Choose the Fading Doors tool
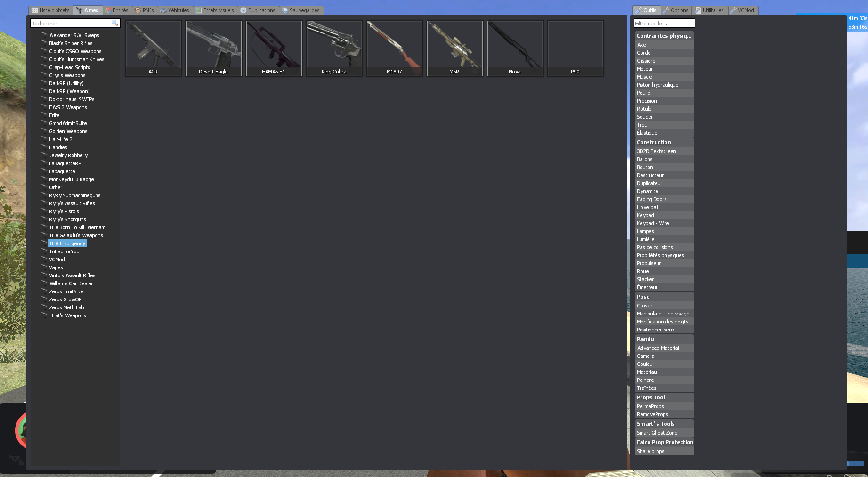 coord(664,199)
